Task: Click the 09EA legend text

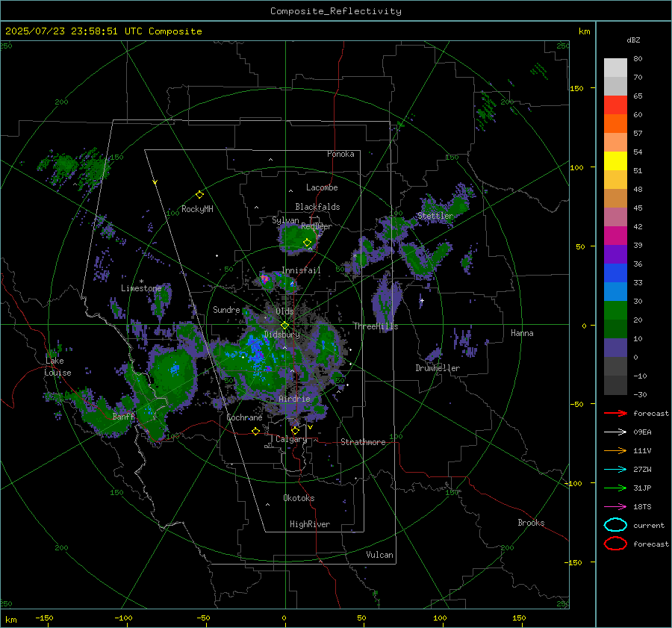Action: [x=642, y=432]
